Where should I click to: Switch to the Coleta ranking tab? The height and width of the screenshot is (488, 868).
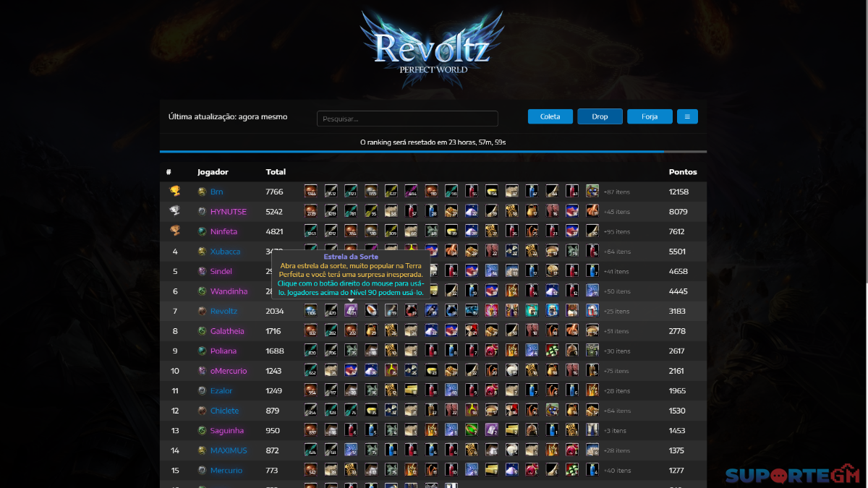550,116
